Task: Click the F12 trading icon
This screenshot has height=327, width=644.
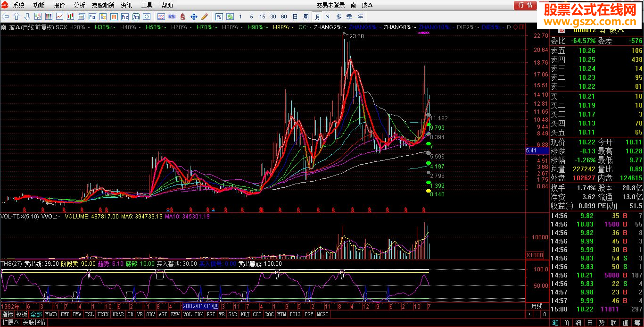Action: 124,17
